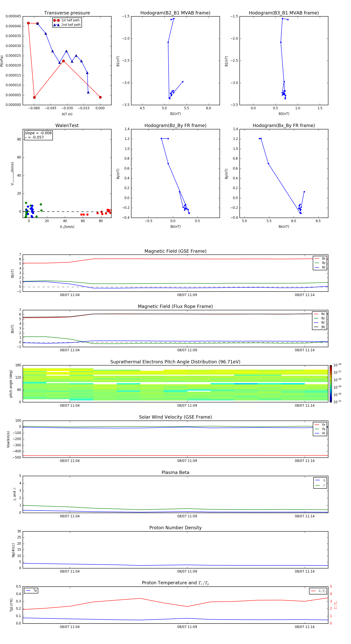Click the |B| entry in Flux Rope legend
The image size is (351, 644).
(320, 327)
